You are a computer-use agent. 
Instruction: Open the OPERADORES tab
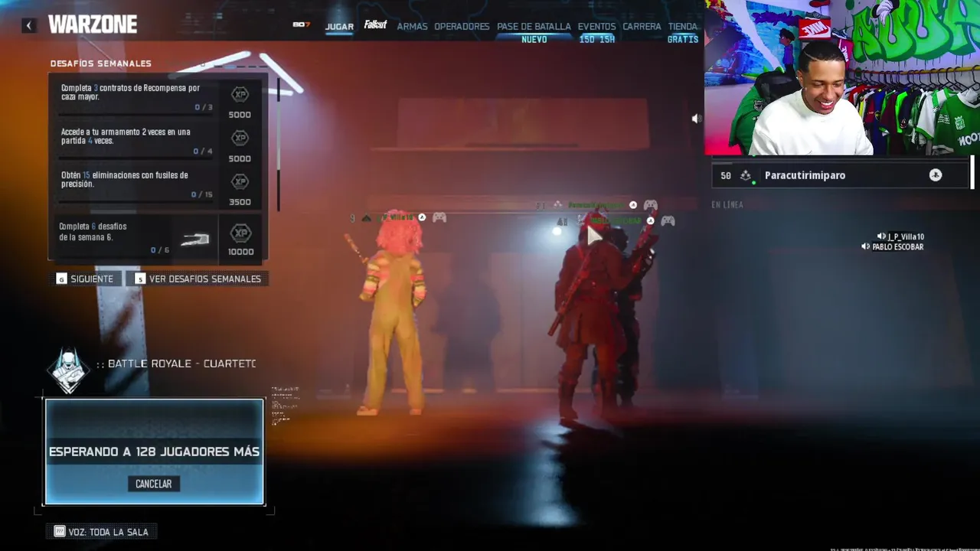click(462, 27)
